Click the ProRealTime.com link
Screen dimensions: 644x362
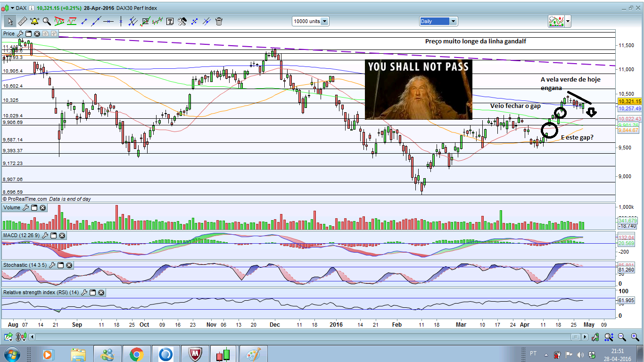(x=27, y=199)
